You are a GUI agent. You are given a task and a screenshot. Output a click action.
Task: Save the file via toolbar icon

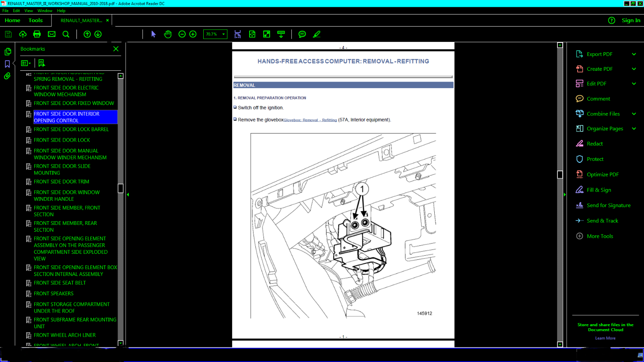tap(8, 34)
